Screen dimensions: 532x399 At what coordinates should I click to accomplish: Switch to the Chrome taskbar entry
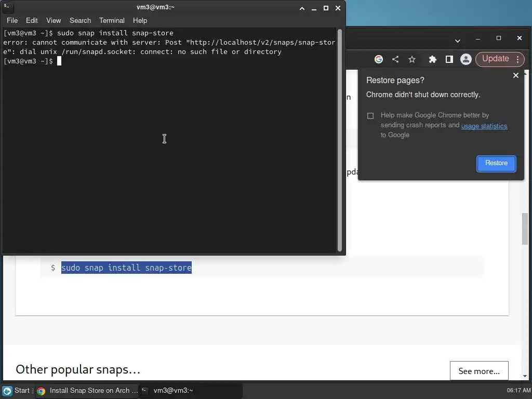pos(87,391)
